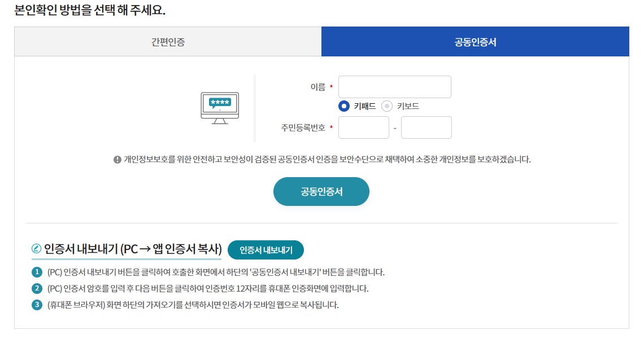The width and height of the screenshot is (644, 343).
Task: Switch to the 공동인증서 tab
Action: pos(474,41)
